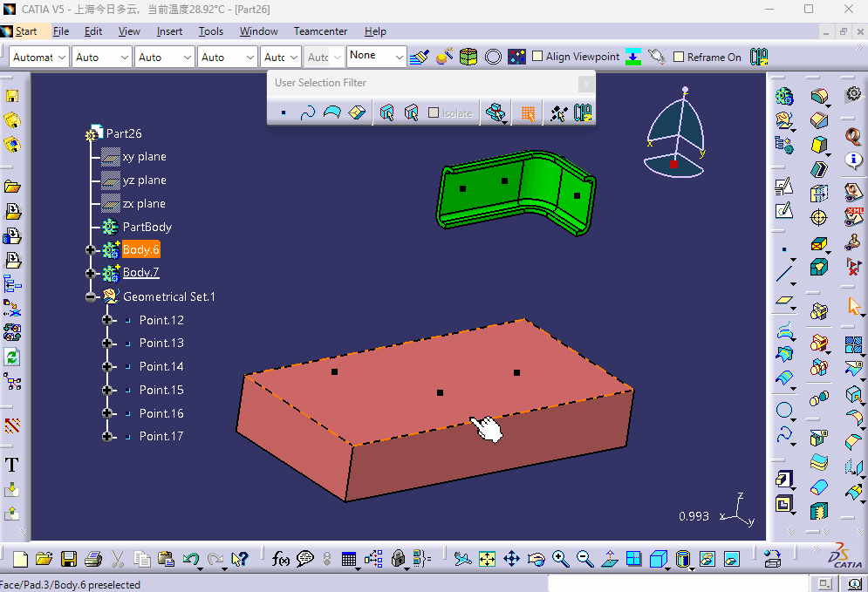Click the Shading view mode cylinder icon

coord(683,560)
